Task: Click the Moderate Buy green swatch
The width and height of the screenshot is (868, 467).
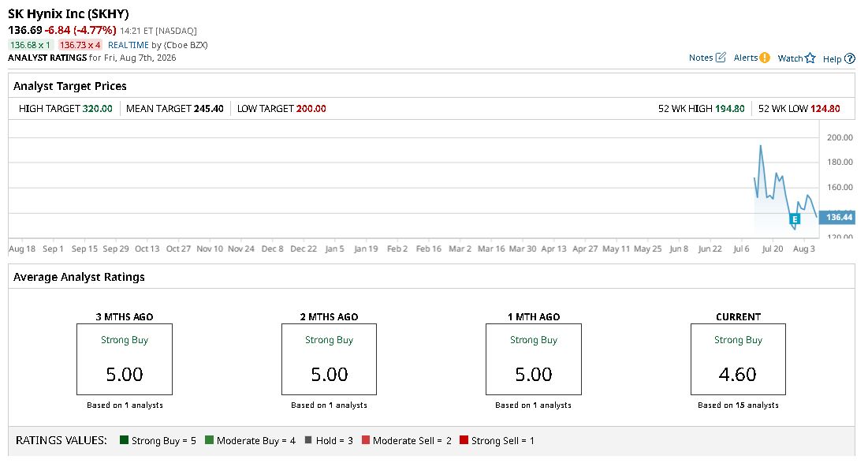Action: click(209, 440)
